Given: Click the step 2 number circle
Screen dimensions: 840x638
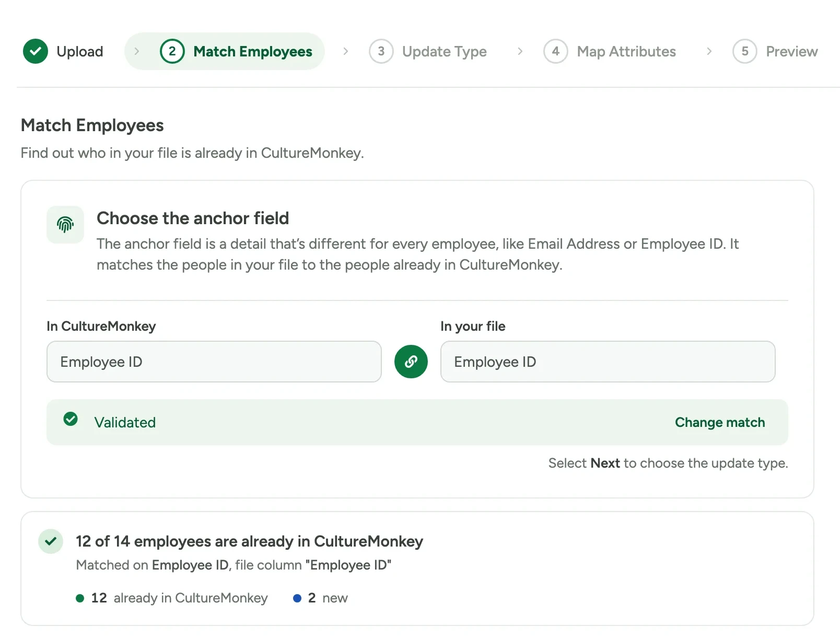Looking at the screenshot, I should click(x=172, y=51).
